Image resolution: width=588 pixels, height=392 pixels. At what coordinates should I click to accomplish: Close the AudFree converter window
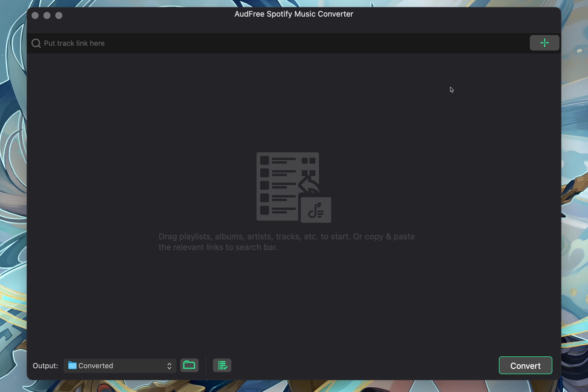[x=35, y=15]
